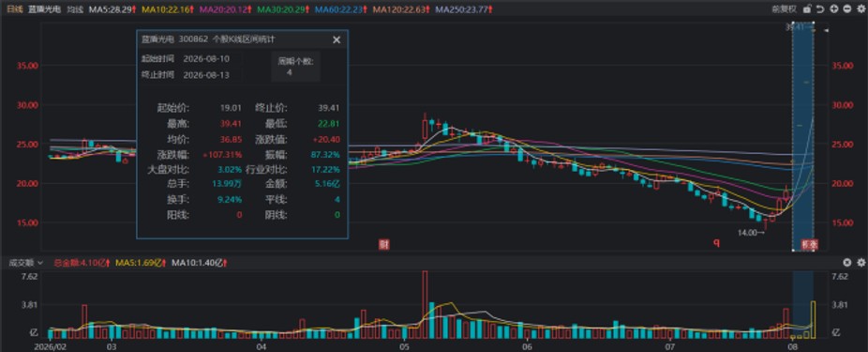The image size is (868, 352).
Task: Click the volume MA5:1.69亿 legend
Action: (141, 263)
